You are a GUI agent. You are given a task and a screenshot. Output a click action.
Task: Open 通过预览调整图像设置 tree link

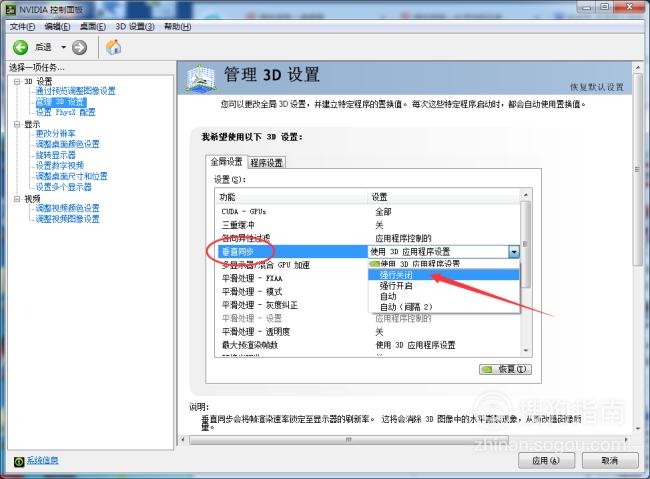click(75, 91)
